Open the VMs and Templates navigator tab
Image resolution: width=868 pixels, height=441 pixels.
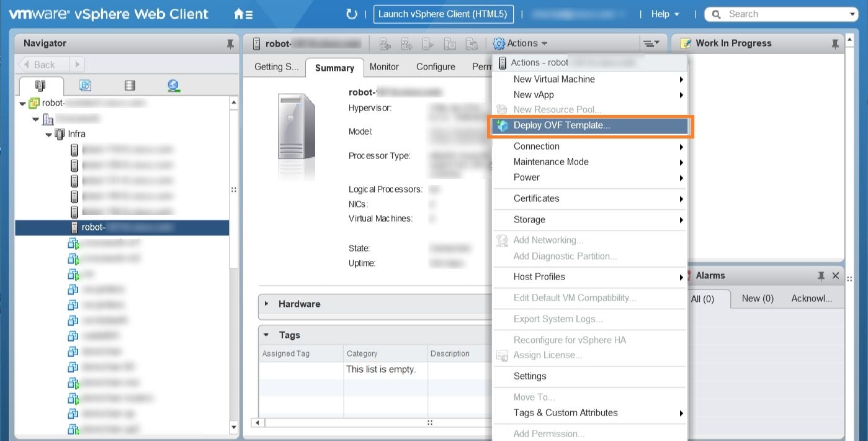click(86, 86)
